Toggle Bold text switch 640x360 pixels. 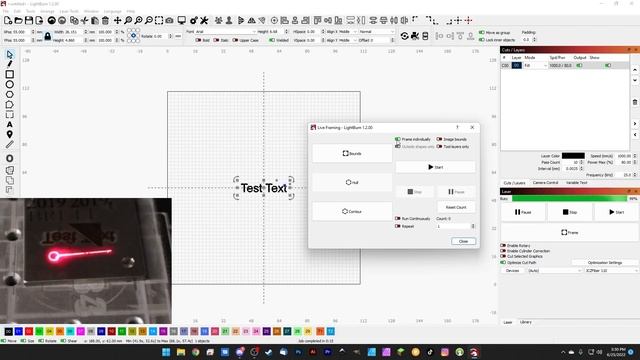tap(198, 40)
